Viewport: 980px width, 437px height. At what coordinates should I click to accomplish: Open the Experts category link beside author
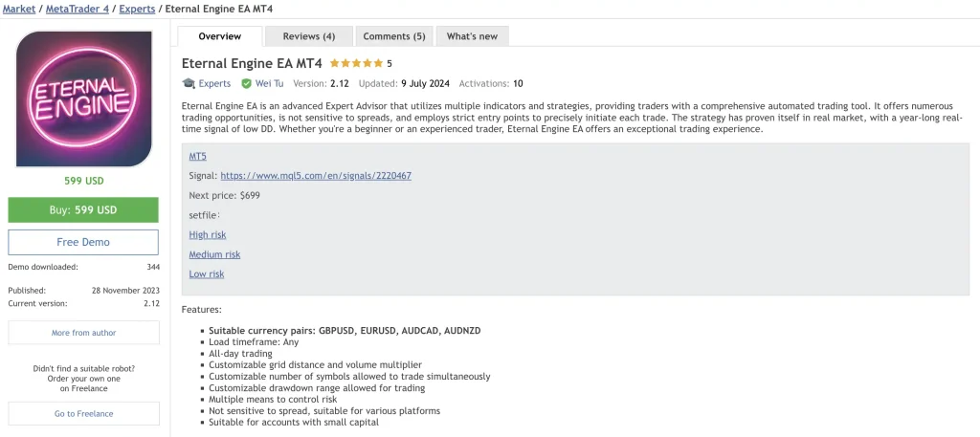[214, 83]
